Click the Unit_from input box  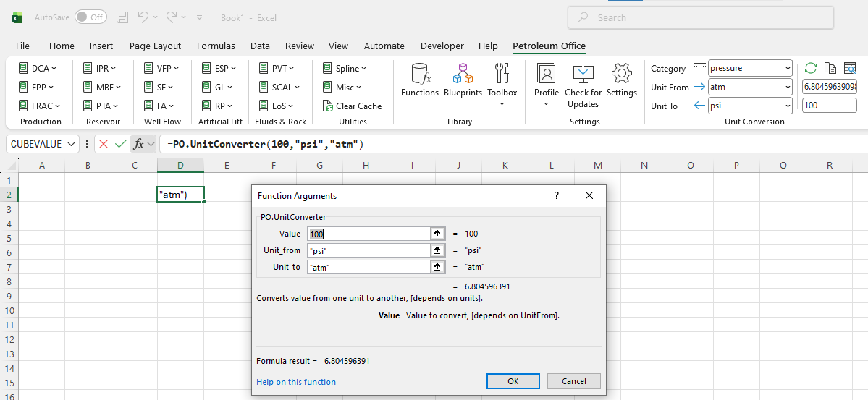[x=368, y=250]
